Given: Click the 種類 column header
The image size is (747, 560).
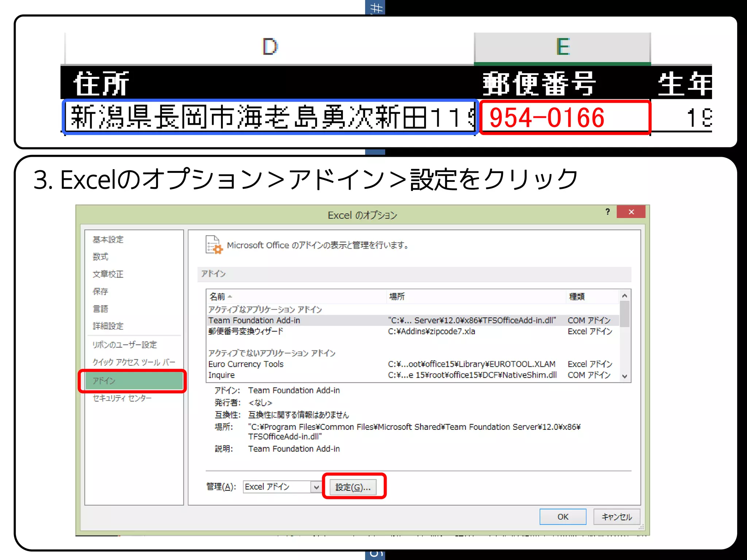Looking at the screenshot, I should pos(592,296).
